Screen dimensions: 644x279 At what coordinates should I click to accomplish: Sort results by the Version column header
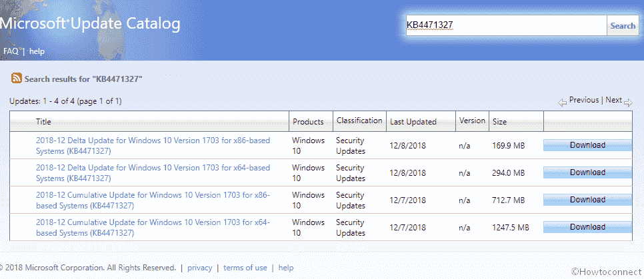coord(472,121)
